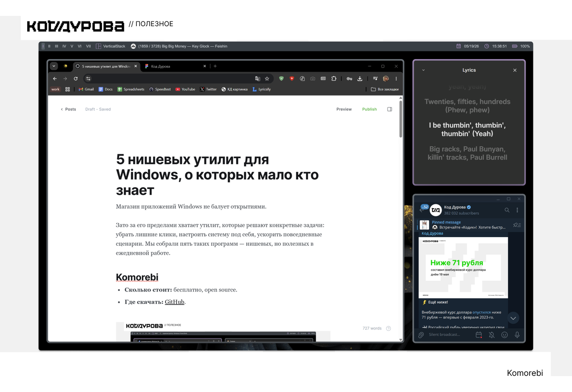
Task: Switch to workspace VII in top bar
Action: click(x=88, y=46)
